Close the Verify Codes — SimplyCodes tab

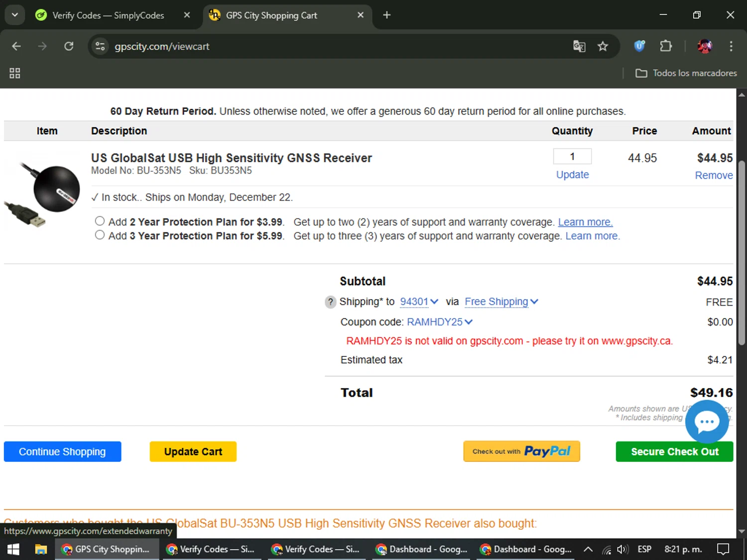(187, 15)
